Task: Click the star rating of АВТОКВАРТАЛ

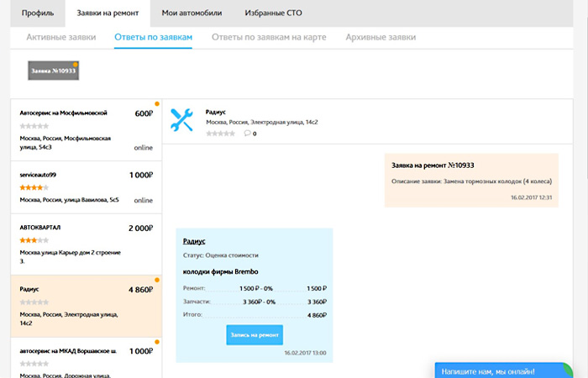Action: (x=34, y=240)
